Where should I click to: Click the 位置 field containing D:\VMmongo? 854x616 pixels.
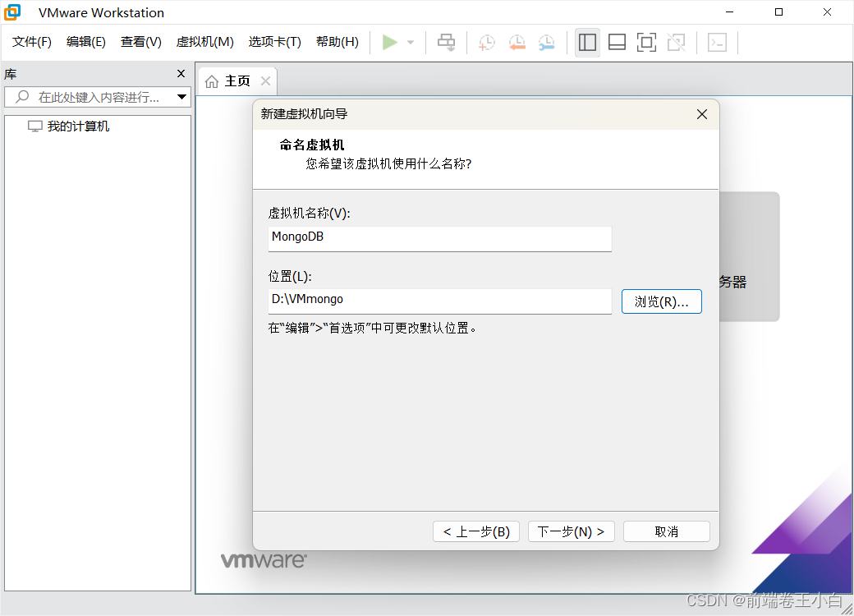(439, 301)
